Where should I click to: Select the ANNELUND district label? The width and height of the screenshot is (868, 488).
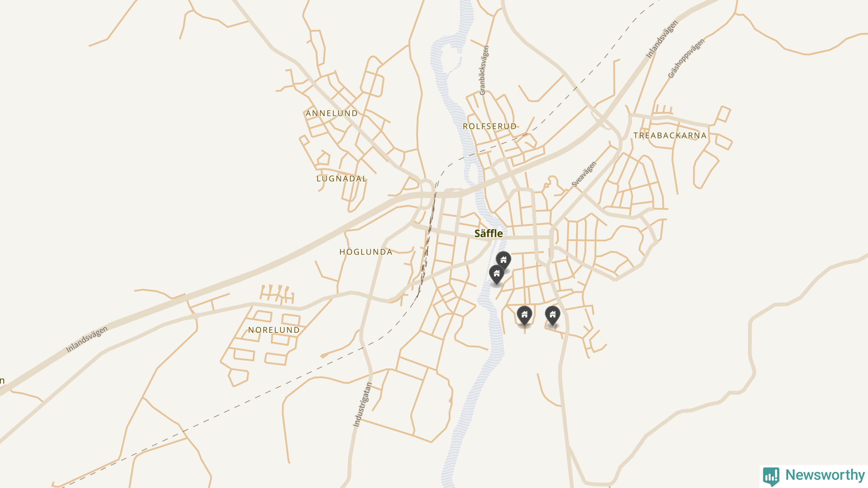332,114
